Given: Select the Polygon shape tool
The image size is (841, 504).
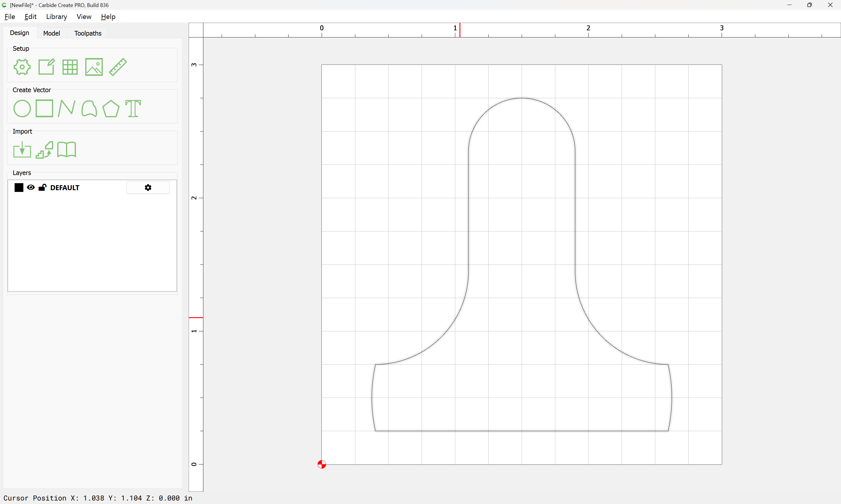Looking at the screenshot, I should tap(111, 109).
